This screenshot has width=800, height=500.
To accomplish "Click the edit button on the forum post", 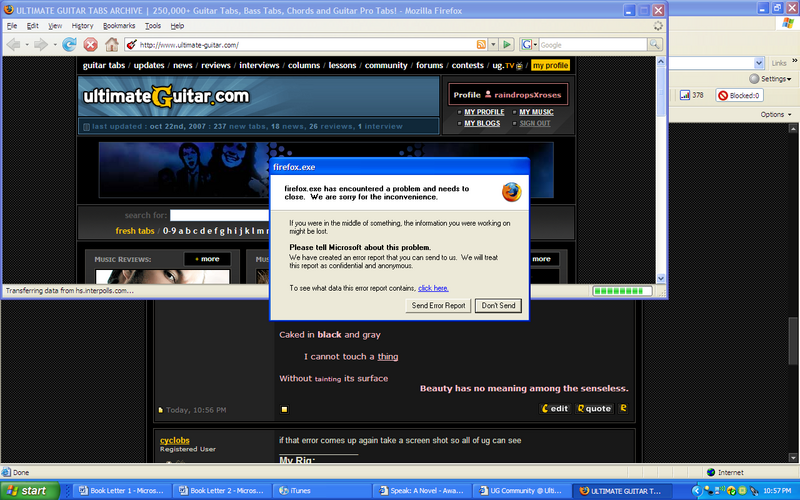I will coord(555,408).
